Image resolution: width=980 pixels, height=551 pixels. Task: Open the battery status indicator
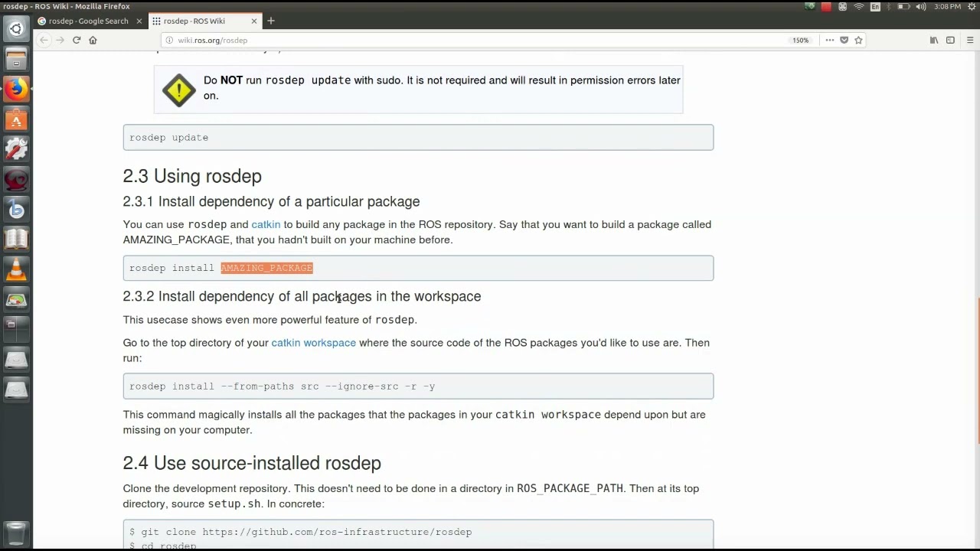[x=903, y=7]
